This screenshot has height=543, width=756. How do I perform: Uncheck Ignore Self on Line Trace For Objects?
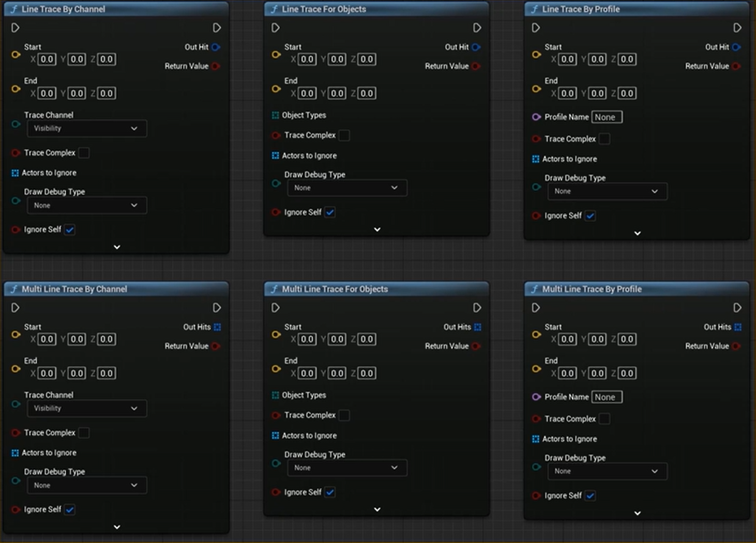tap(330, 212)
